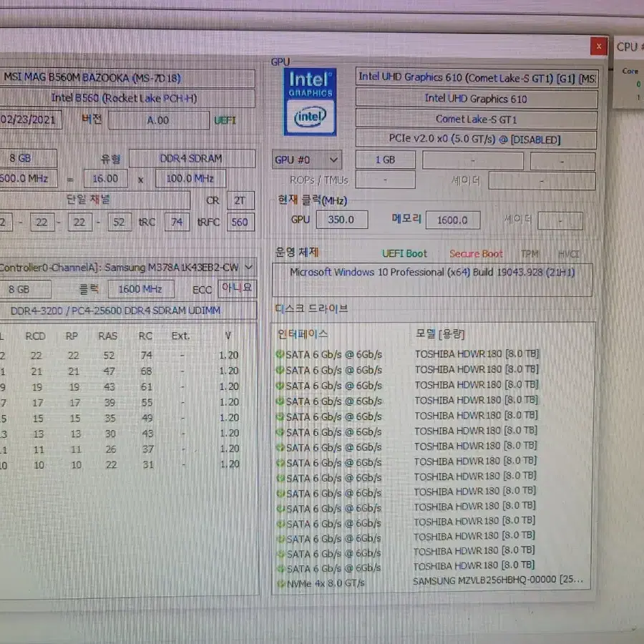Click the ECC value 아니요
Screen dimensions: 644x644
coord(238,288)
